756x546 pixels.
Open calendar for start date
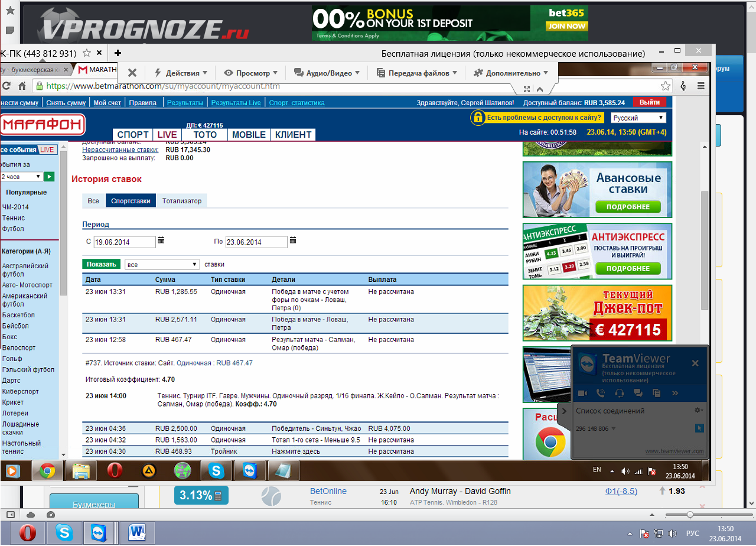(161, 240)
